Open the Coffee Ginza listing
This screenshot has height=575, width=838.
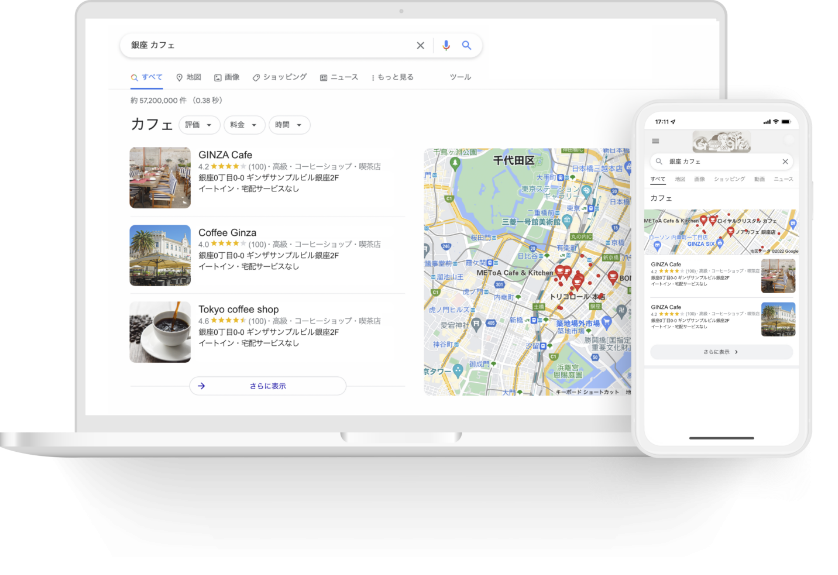(x=227, y=233)
